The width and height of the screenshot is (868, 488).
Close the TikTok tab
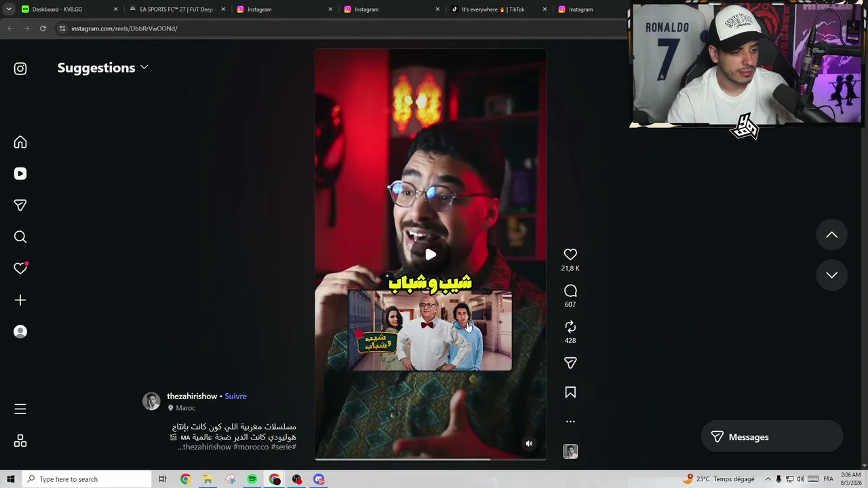[545, 9]
